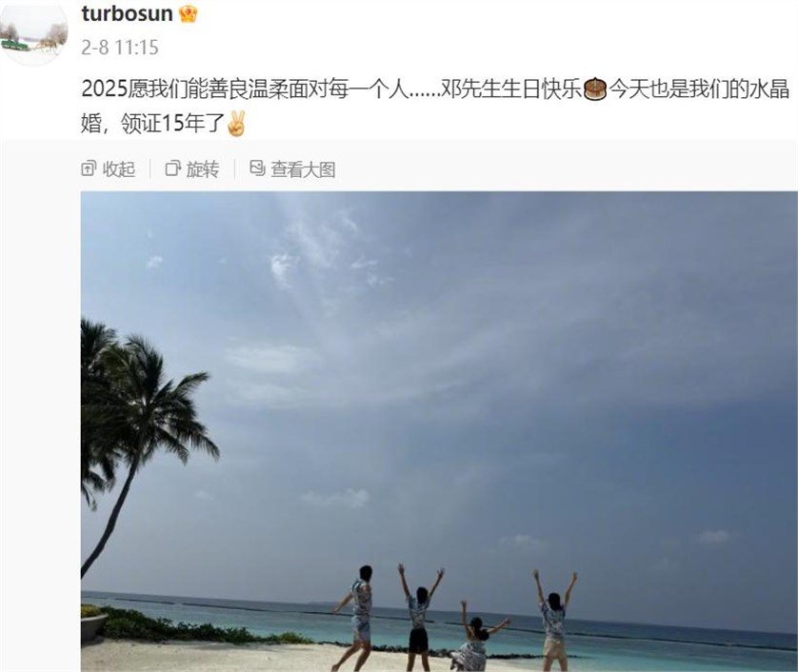
Task: Click the jumping people in the beach photo
Action: 454,618
